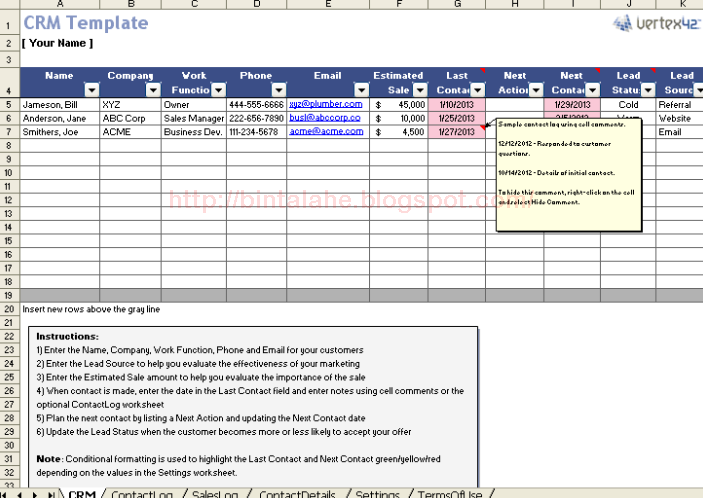Select the cell 'Jameson, Bill'
Screen dimensions: 703x498
[60, 104]
